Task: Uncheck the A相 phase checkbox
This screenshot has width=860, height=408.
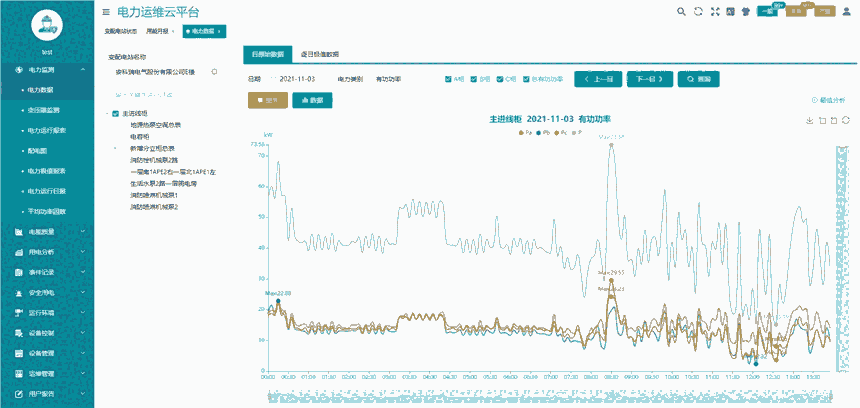Action: click(448, 78)
